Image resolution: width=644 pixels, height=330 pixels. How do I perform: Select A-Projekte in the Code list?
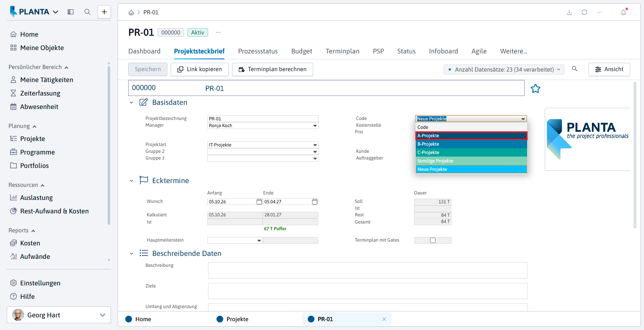(471, 136)
